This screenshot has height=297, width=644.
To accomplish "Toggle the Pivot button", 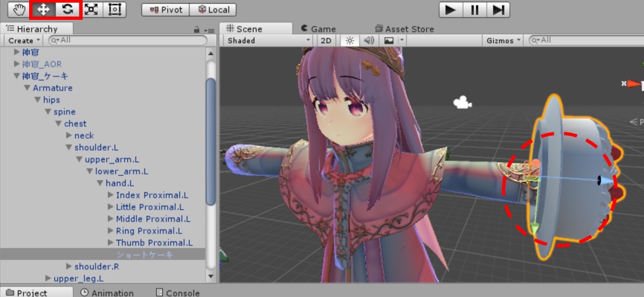I will [165, 10].
